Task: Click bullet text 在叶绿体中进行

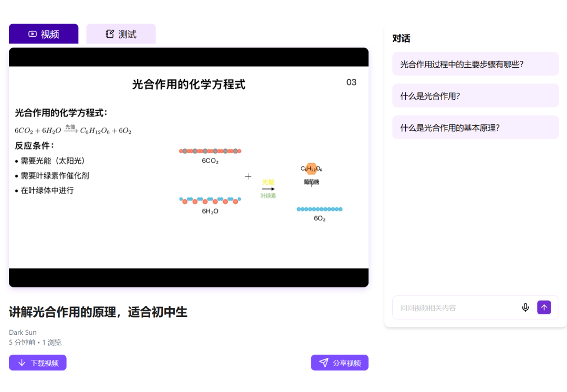Action: [47, 191]
